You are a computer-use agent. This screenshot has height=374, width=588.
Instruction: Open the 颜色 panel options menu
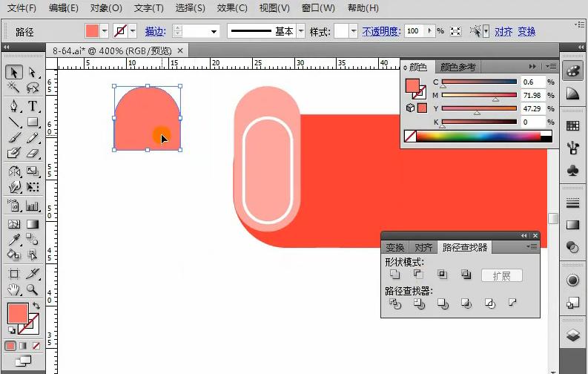[x=551, y=66]
